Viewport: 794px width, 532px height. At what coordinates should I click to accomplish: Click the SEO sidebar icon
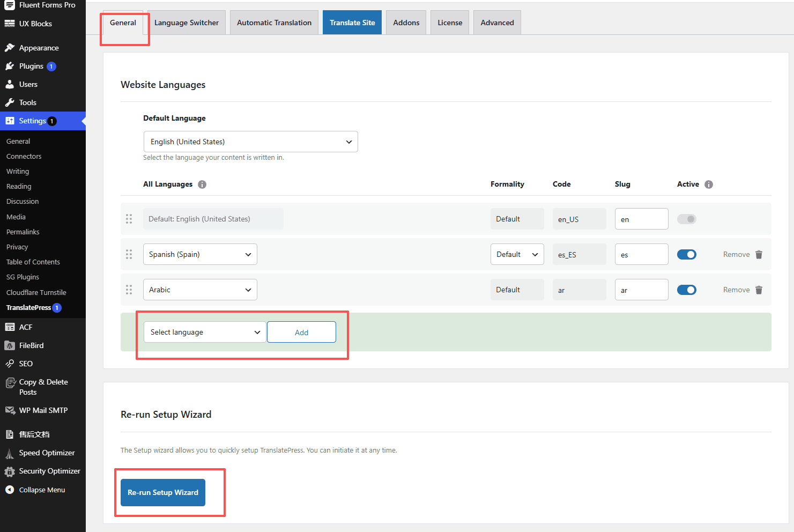[x=10, y=364]
